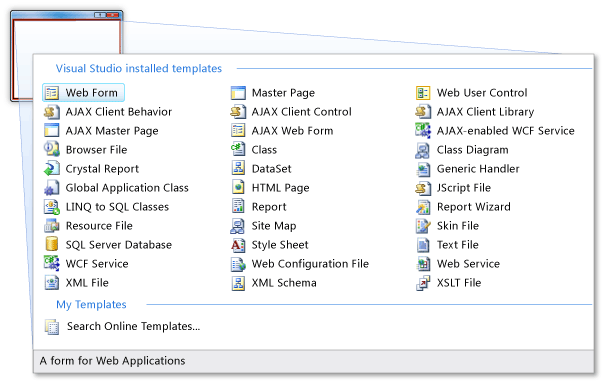Click the AJAX Web Form icon

tap(238, 131)
